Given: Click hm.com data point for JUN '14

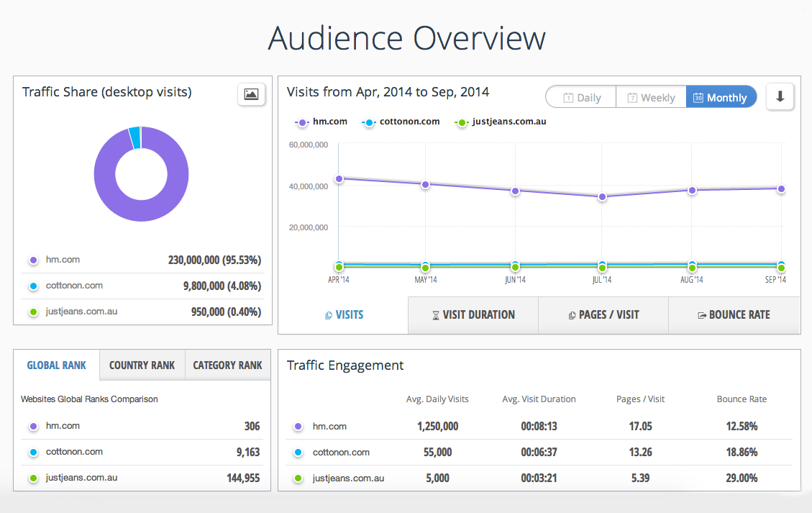Looking at the screenshot, I should pyautogui.click(x=515, y=191).
